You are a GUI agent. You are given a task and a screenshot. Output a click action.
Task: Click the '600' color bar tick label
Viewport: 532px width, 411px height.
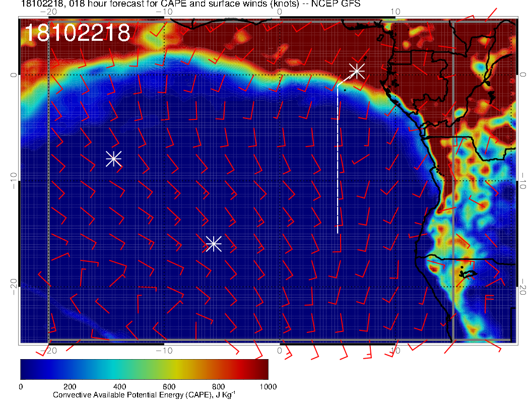(x=169, y=387)
